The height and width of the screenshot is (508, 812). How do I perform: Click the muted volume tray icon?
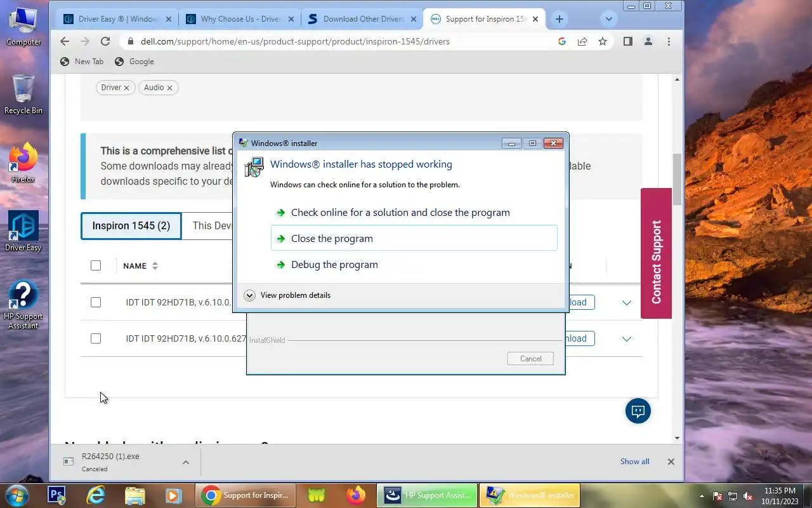748,496
